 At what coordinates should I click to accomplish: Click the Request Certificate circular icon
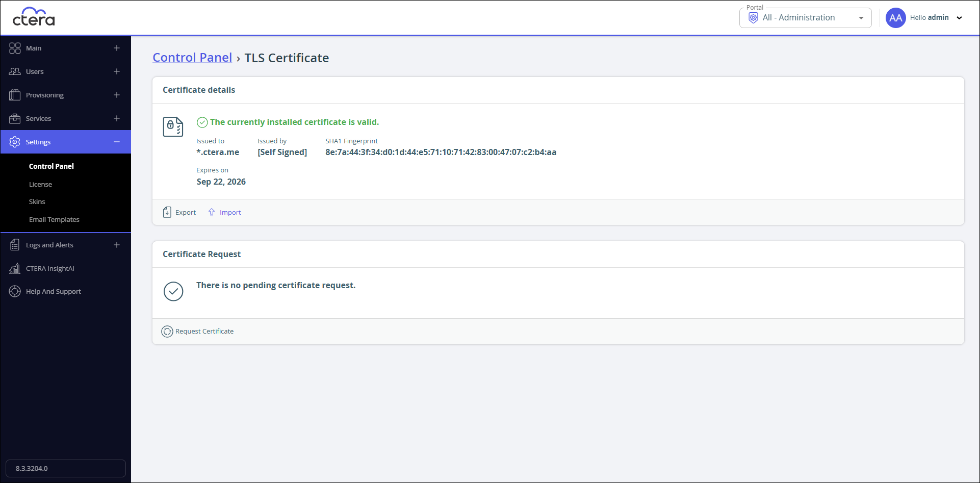pyautogui.click(x=167, y=332)
